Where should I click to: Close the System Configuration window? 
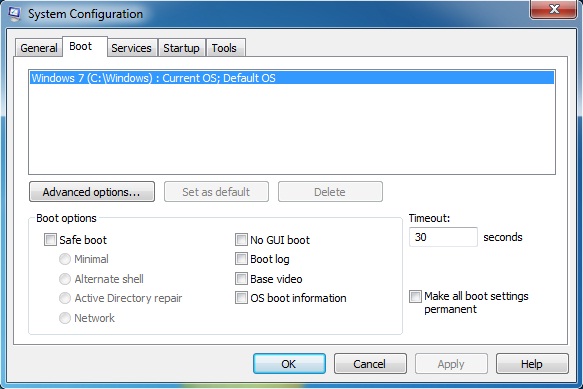[554, 9]
